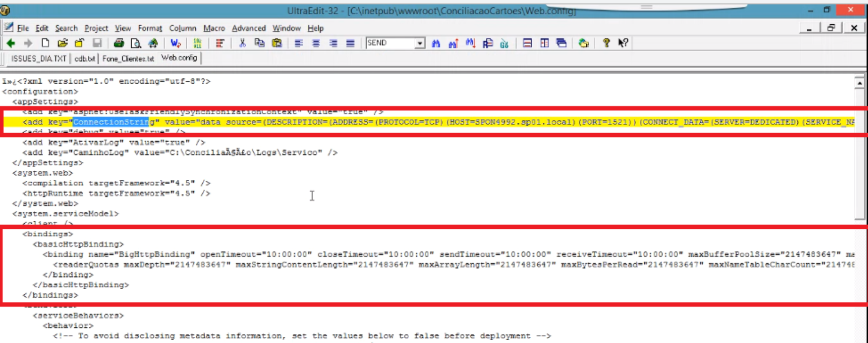Viewport: 868px width, 343px height.
Task: Open the Replace tool
Action: pyautogui.click(x=487, y=43)
